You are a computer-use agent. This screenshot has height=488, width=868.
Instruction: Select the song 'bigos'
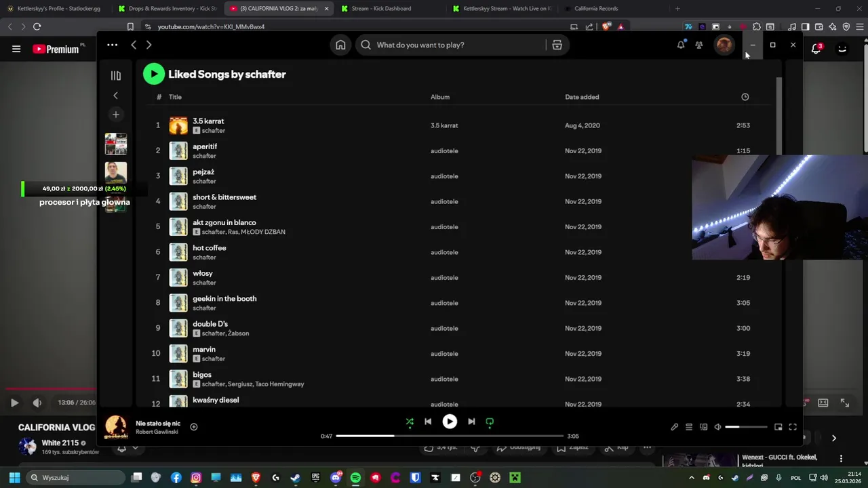202,374
